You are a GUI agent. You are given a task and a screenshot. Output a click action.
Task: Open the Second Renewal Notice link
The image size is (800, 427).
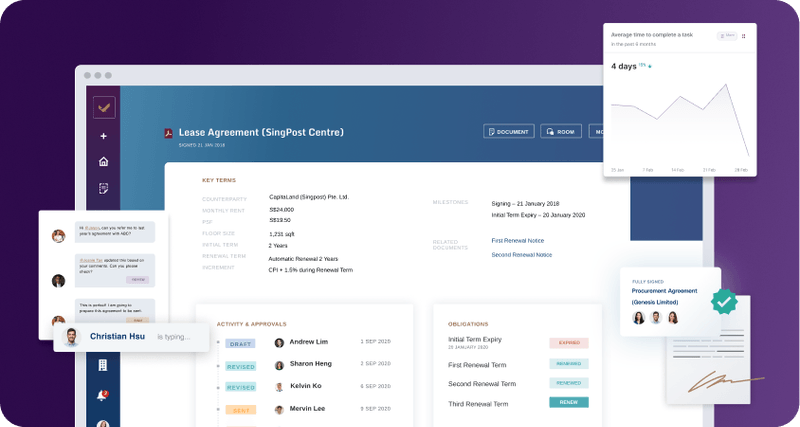tap(521, 255)
